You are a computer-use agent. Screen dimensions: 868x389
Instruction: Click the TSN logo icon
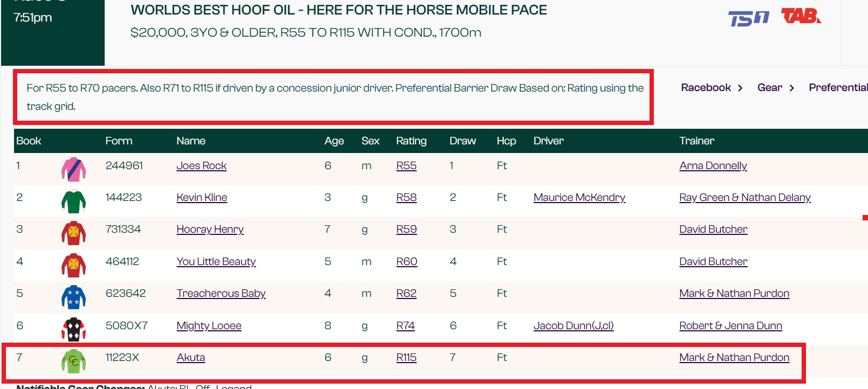click(748, 18)
